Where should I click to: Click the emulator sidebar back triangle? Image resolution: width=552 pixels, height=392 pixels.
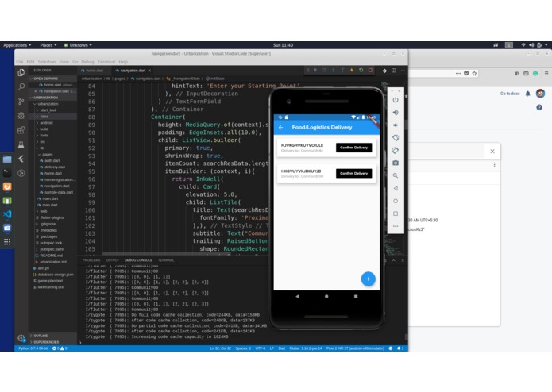396,188
